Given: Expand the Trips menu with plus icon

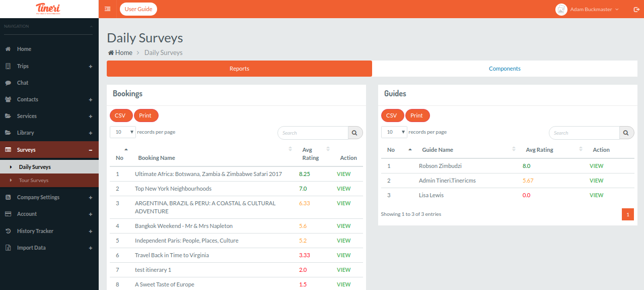Looking at the screenshot, I should click(91, 66).
